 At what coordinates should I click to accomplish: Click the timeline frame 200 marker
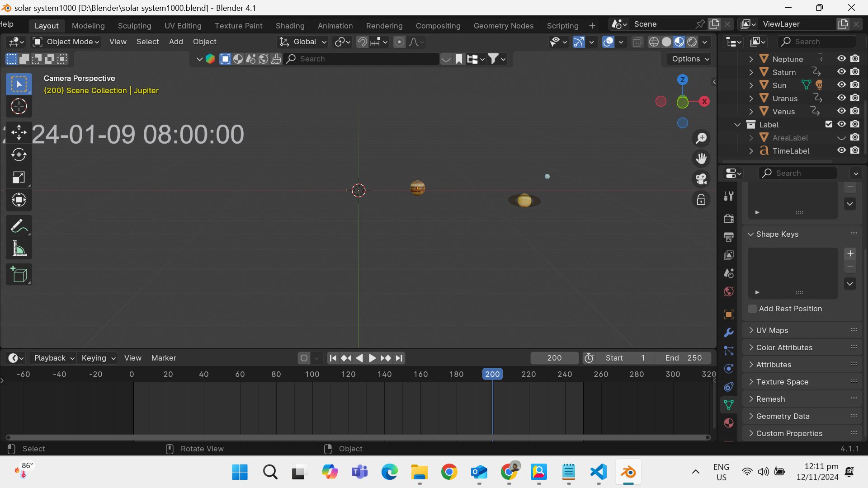[492, 374]
